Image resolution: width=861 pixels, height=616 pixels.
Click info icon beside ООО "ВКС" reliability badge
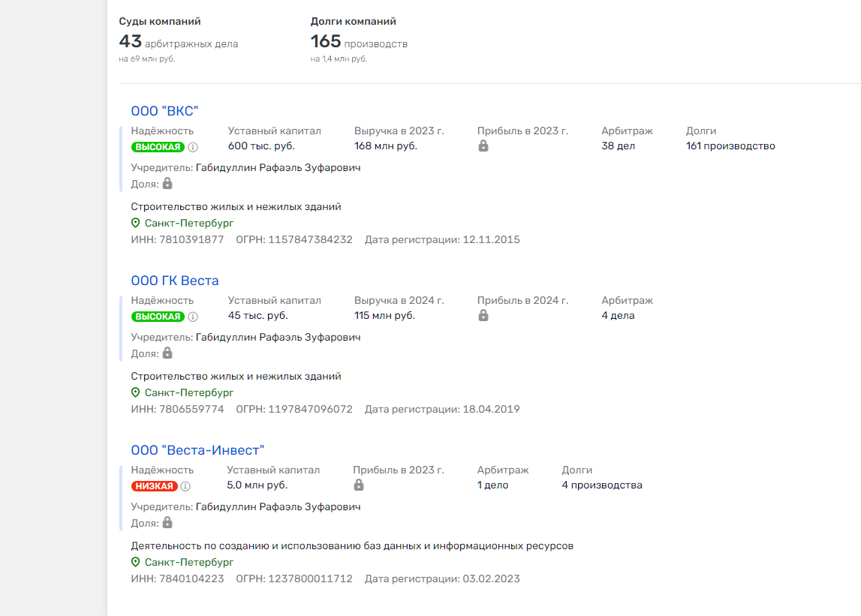(x=193, y=147)
